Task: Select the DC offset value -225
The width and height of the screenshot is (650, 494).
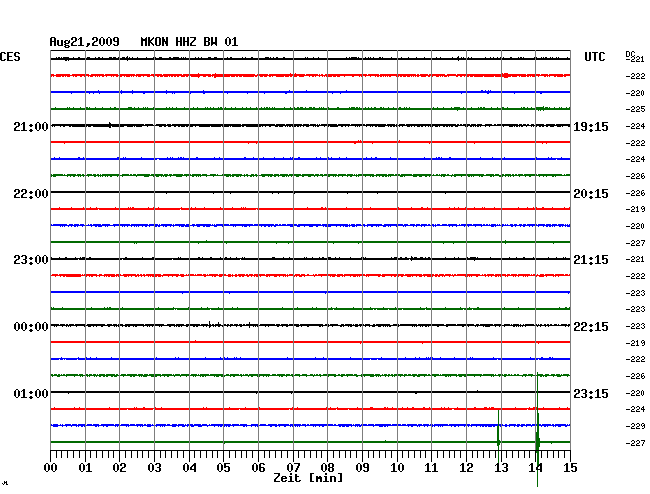Action: click(x=635, y=109)
